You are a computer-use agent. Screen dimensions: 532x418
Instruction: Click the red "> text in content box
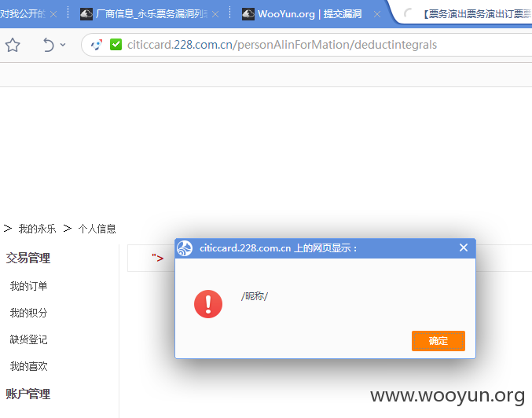coord(157,258)
